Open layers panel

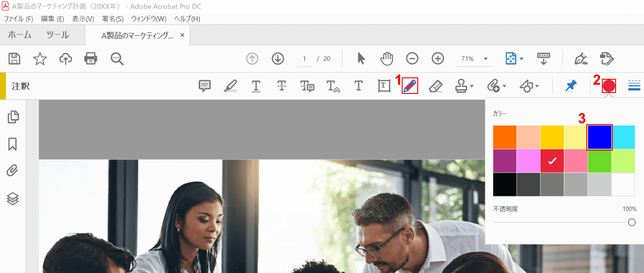click(13, 198)
